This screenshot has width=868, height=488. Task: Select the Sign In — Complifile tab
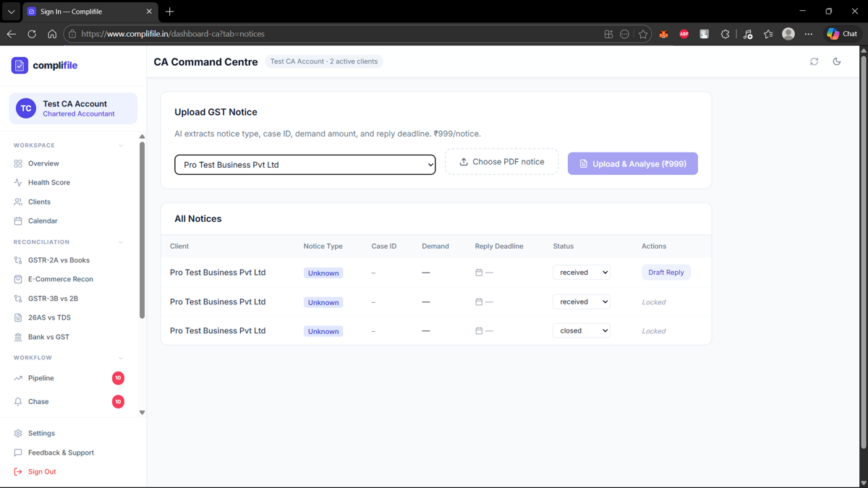coord(90,12)
